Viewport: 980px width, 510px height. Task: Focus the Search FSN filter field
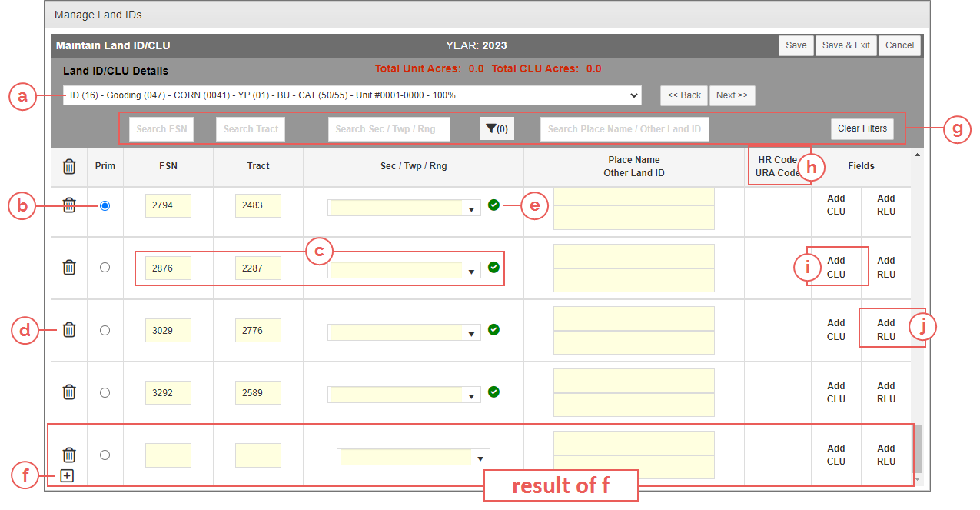pos(161,129)
